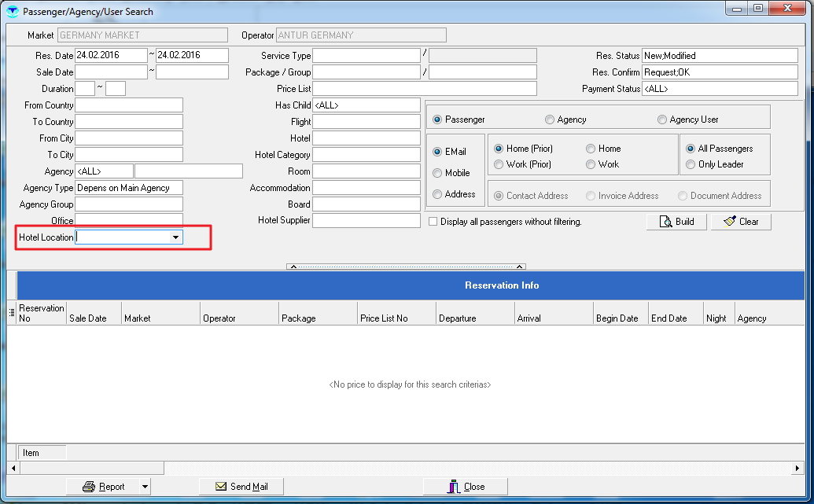Click the printer icon on Report button

pos(89,487)
